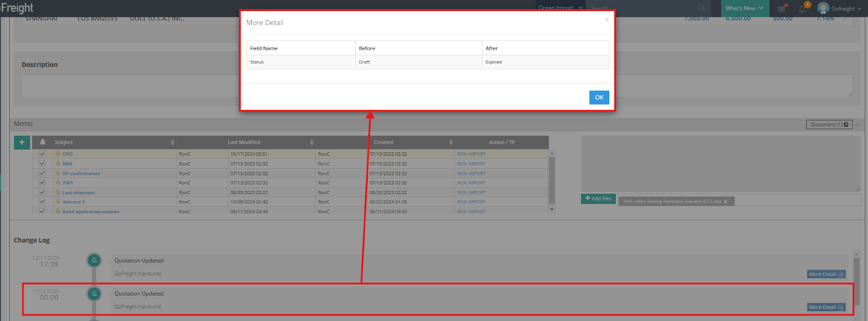Click the search magnifier icon
This screenshot has height=321, width=868.
tap(701, 8)
